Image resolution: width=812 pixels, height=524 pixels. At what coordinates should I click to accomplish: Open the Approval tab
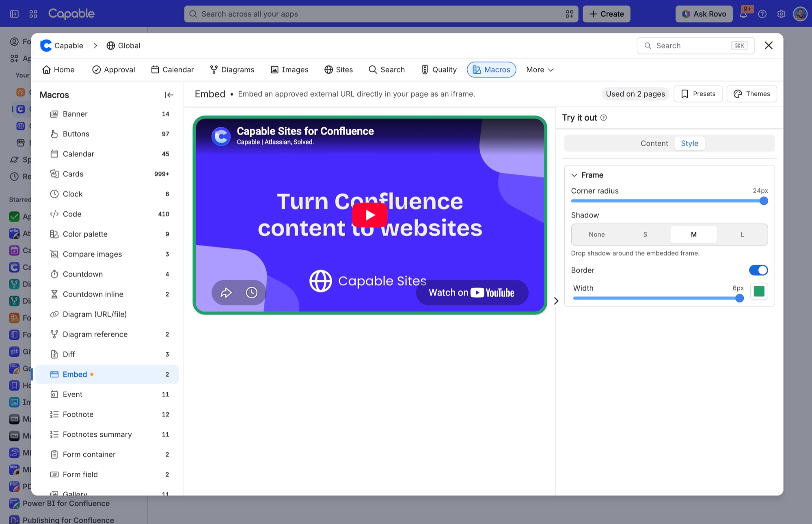[x=113, y=70]
